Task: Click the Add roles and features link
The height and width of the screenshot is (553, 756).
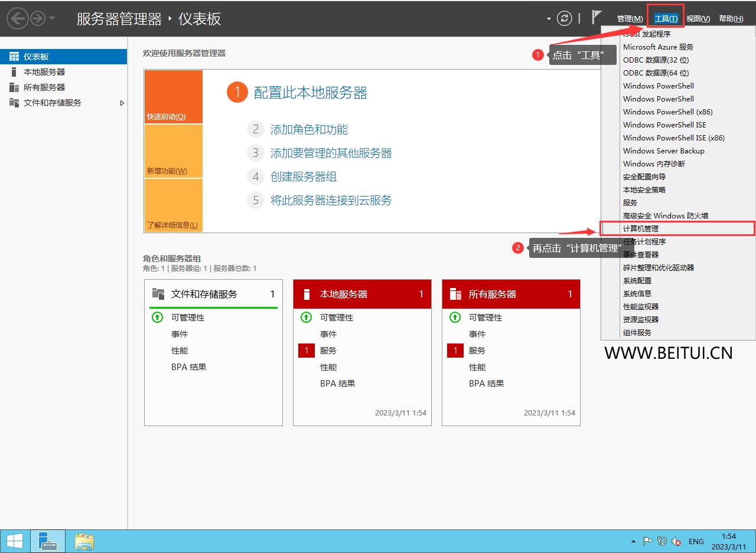Action: tap(309, 129)
